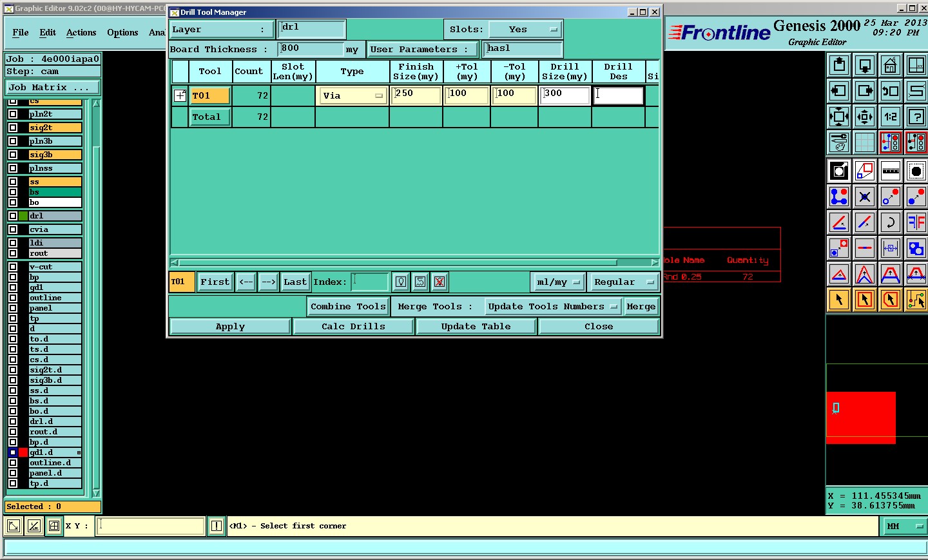Toggle the checkbox for layer panel
The width and height of the screenshot is (928, 560).
coord(13,308)
